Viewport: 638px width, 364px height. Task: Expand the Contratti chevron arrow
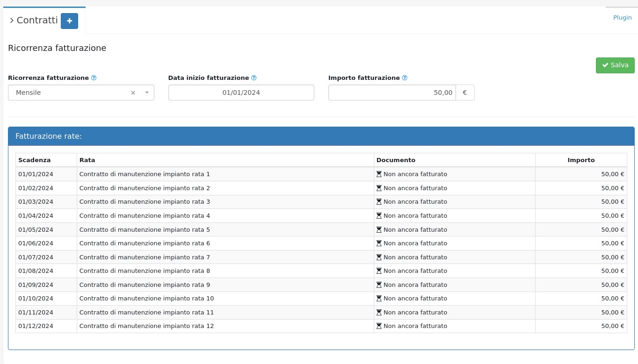coord(12,21)
